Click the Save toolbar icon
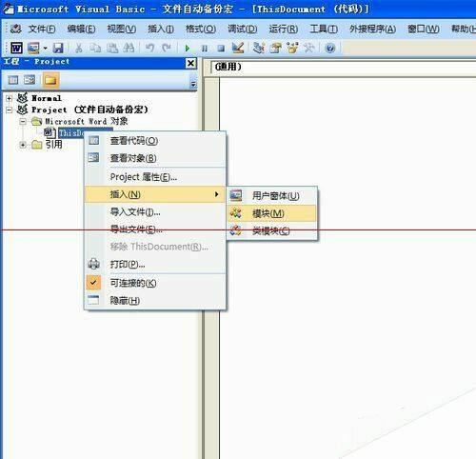The height and width of the screenshot is (459, 476). point(58,48)
